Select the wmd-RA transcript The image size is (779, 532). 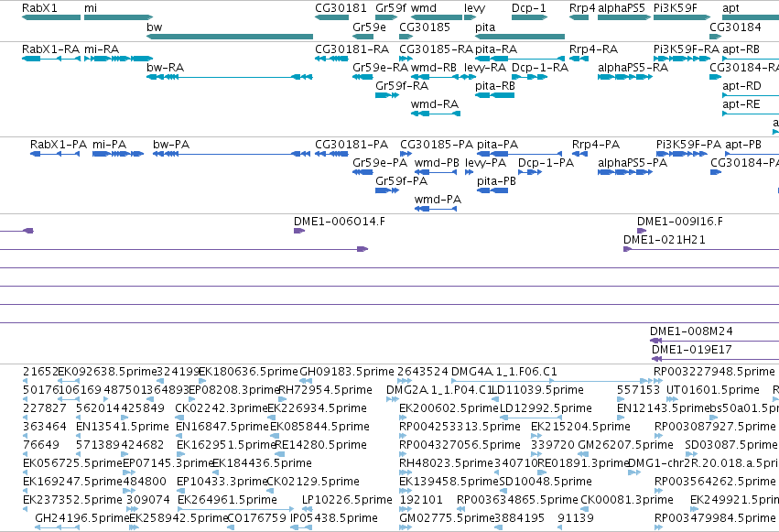pyautogui.click(x=436, y=114)
